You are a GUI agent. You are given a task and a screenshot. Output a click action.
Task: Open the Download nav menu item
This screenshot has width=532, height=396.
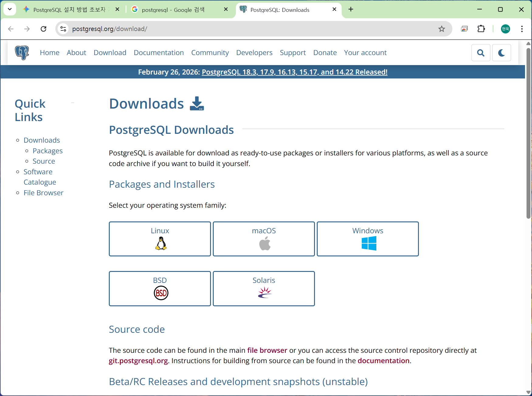110,53
